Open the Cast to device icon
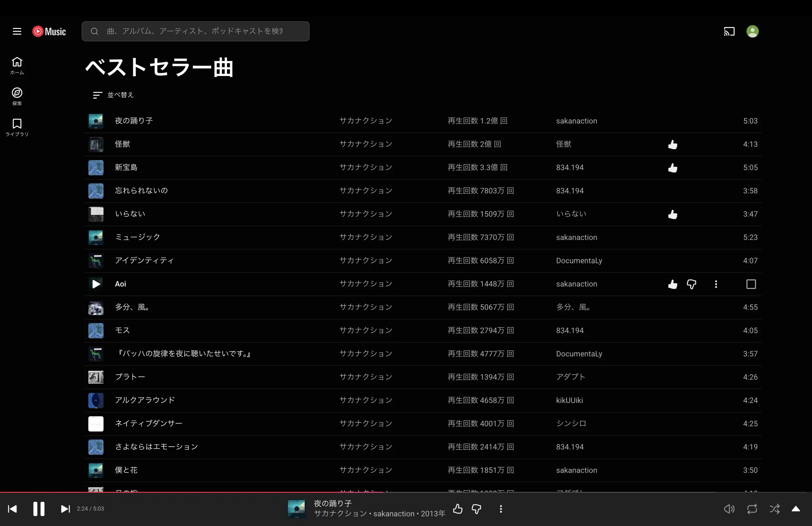 729,32
